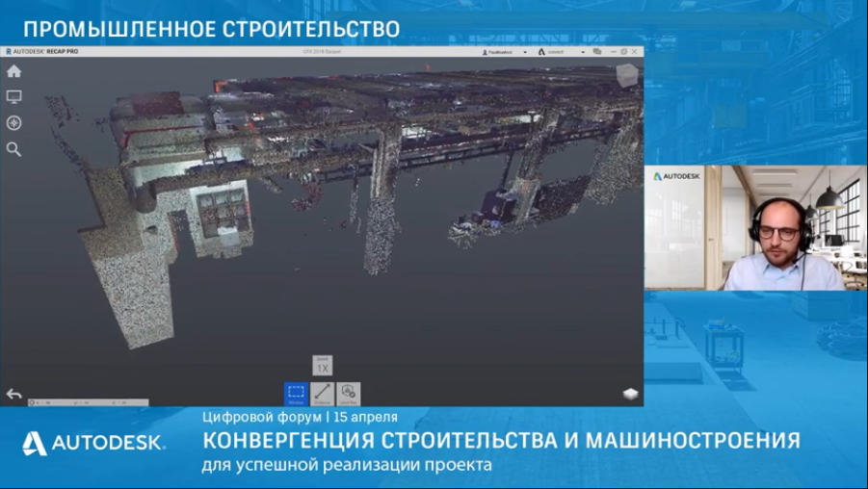Minimize the ReCap Pro window
Image resolution: width=868 pixels, height=489 pixels.
(x=614, y=51)
